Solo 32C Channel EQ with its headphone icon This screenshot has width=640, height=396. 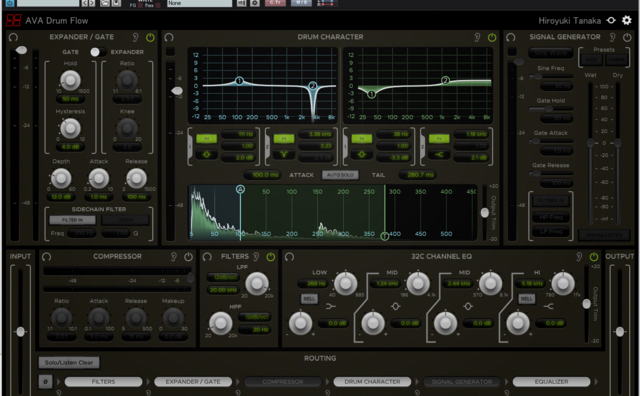(289, 257)
